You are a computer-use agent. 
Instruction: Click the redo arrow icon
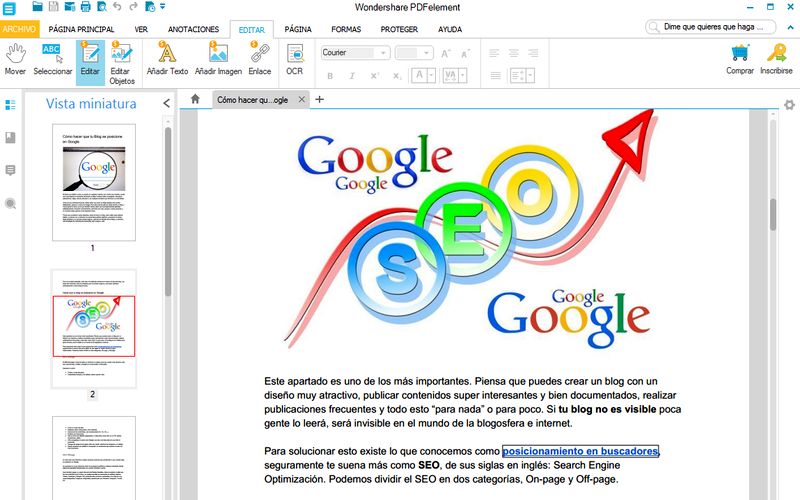[134, 7]
